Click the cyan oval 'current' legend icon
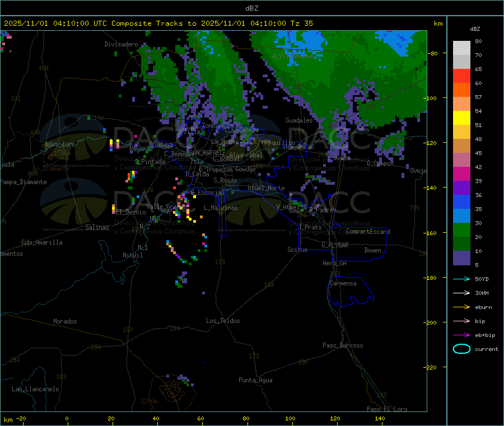504x426 pixels. [461, 349]
